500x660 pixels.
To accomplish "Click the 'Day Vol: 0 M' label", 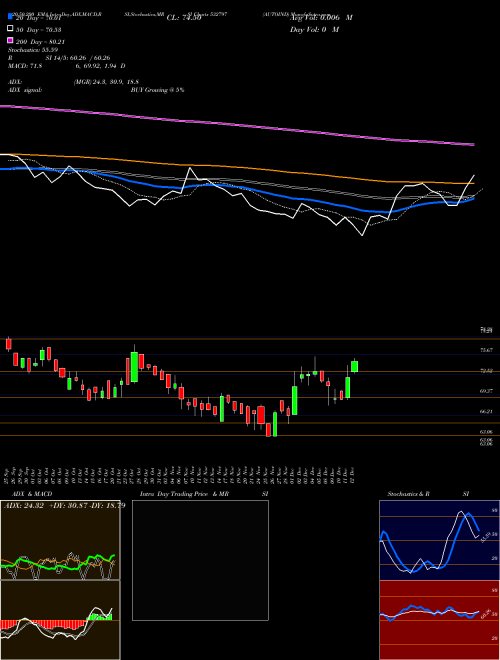I will [314, 29].
